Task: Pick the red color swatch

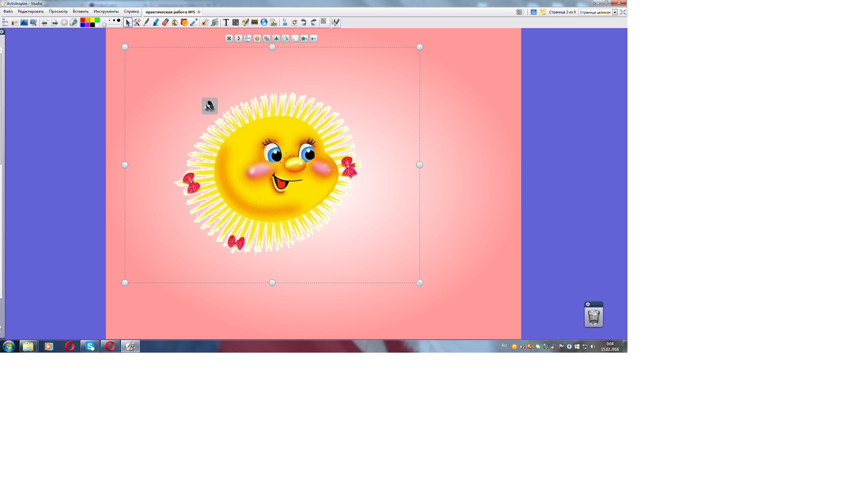Action: click(83, 20)
